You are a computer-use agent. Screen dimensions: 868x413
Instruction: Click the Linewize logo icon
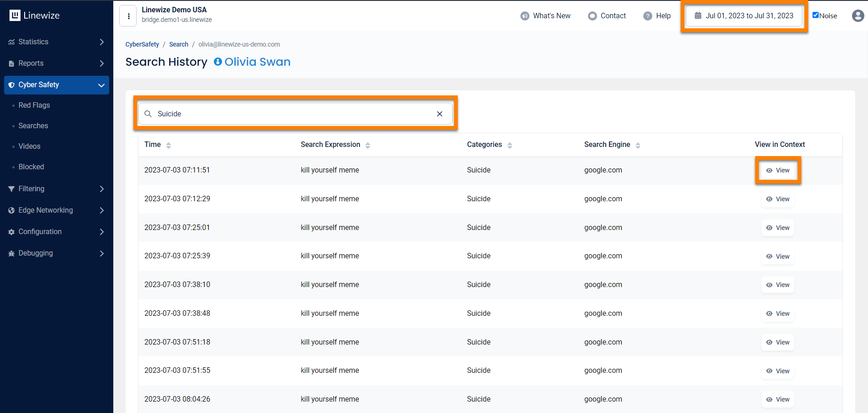15,16
